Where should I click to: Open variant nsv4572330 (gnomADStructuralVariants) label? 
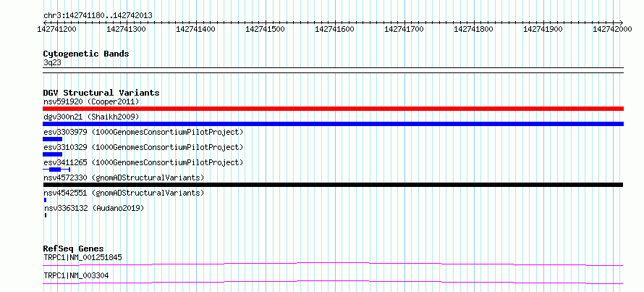tap(124, 178)
